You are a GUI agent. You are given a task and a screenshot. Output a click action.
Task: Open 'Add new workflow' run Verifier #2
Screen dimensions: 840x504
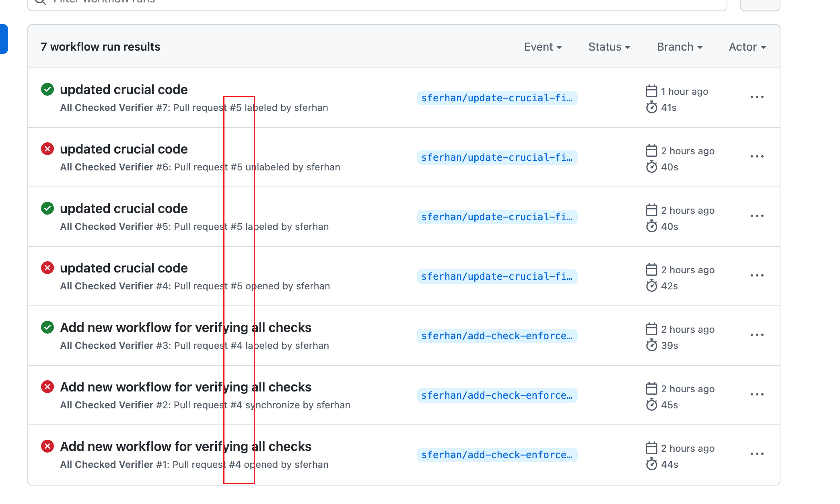(x=186, y=387)
